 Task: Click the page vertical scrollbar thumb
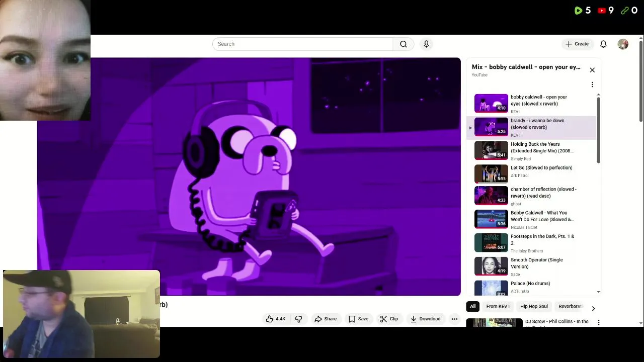coord(640,80)
